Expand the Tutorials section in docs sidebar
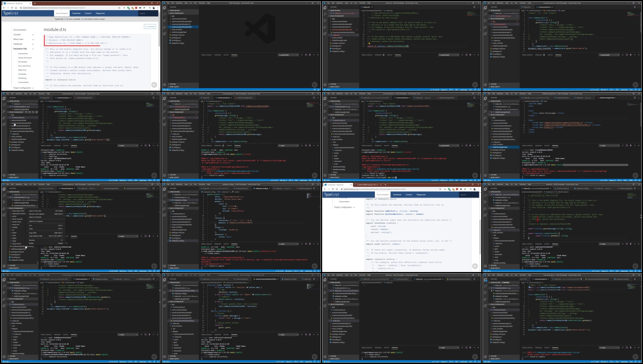The height and width of the screenshot is (364, 643). [x=24, y=34]
